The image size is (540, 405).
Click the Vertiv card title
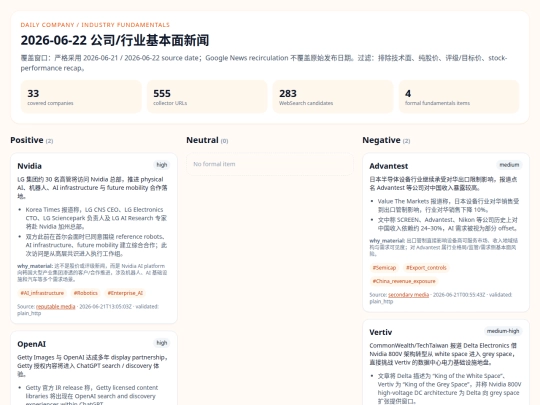(381, 332)
